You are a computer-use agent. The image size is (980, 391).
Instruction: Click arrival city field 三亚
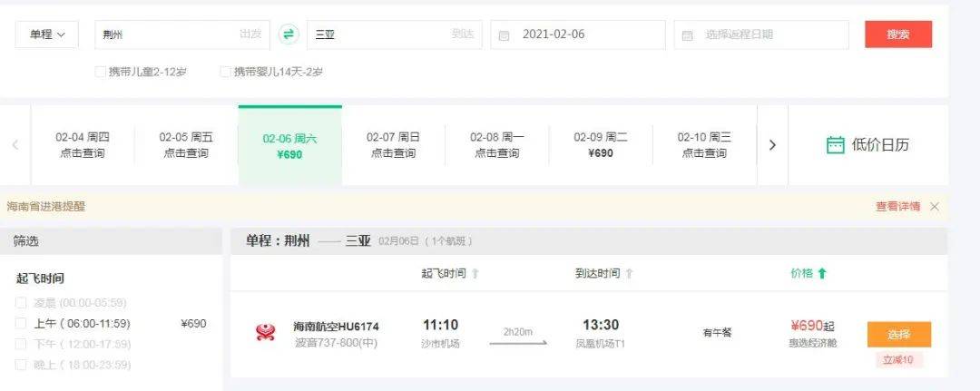395,34
